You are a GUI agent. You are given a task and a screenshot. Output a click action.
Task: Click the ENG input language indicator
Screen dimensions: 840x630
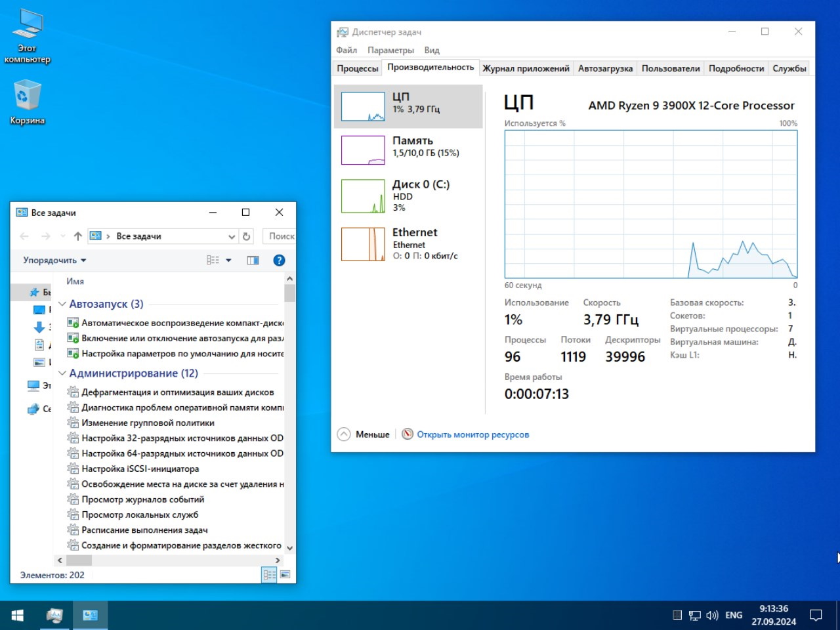734,615
